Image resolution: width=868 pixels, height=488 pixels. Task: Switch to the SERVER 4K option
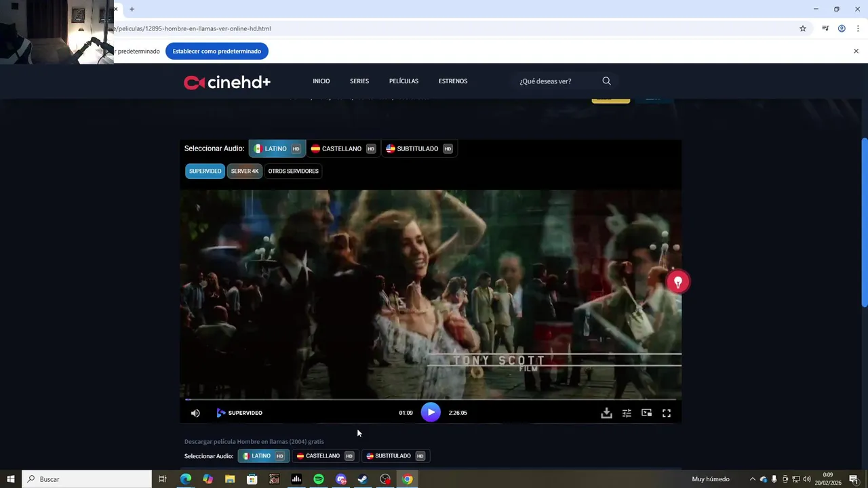(x=245, y=171)
